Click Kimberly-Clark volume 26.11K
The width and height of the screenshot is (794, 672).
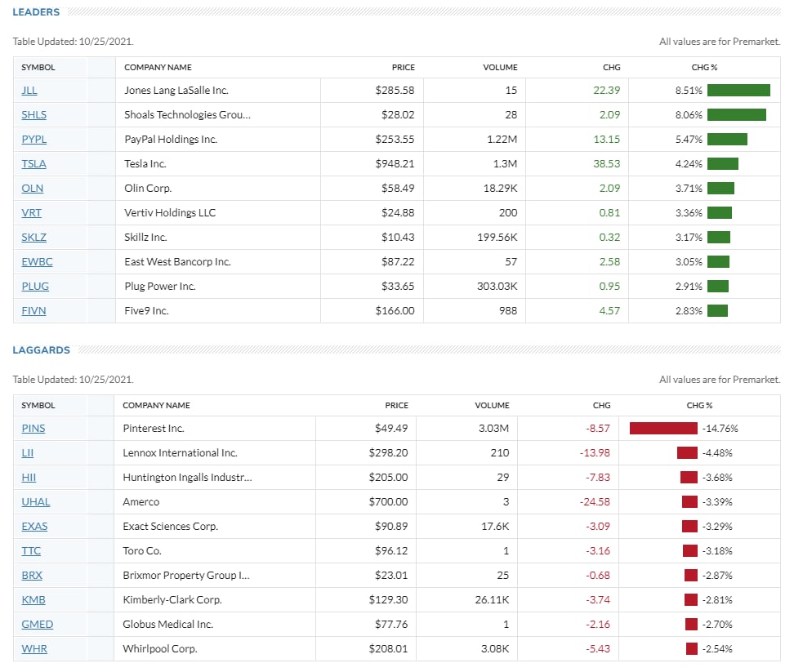click(x=492, y=600)
